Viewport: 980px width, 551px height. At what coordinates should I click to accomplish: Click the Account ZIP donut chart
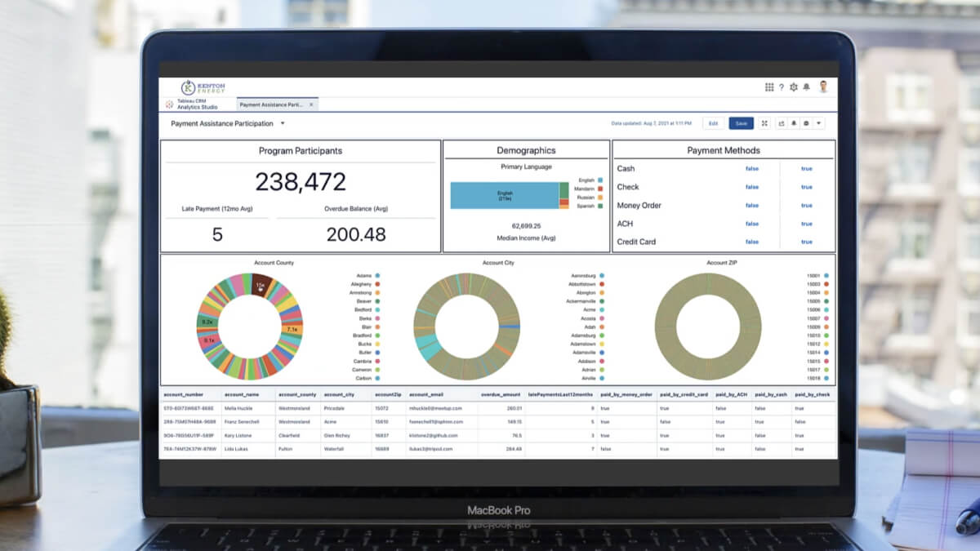coord(707,327)
